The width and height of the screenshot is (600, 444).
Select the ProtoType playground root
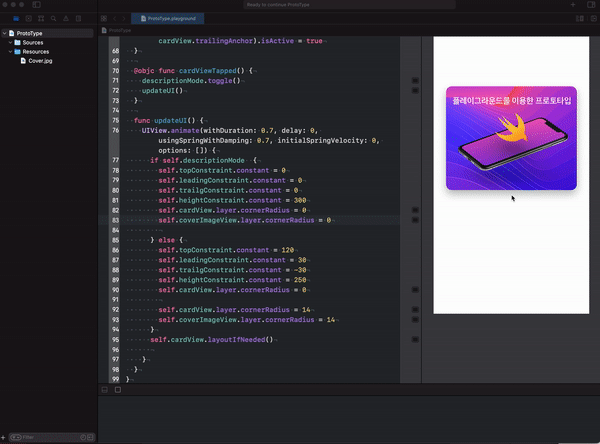tap(48, 33)
